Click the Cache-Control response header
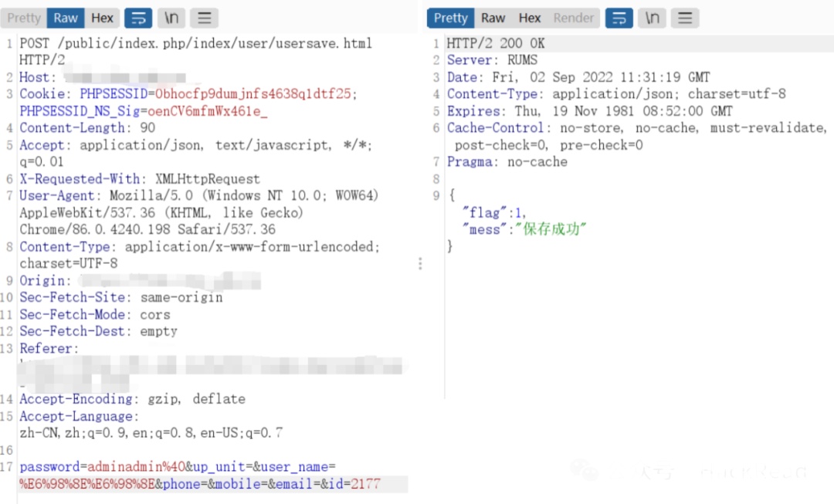This screenshot has height=504, width=834. (636, 136)
